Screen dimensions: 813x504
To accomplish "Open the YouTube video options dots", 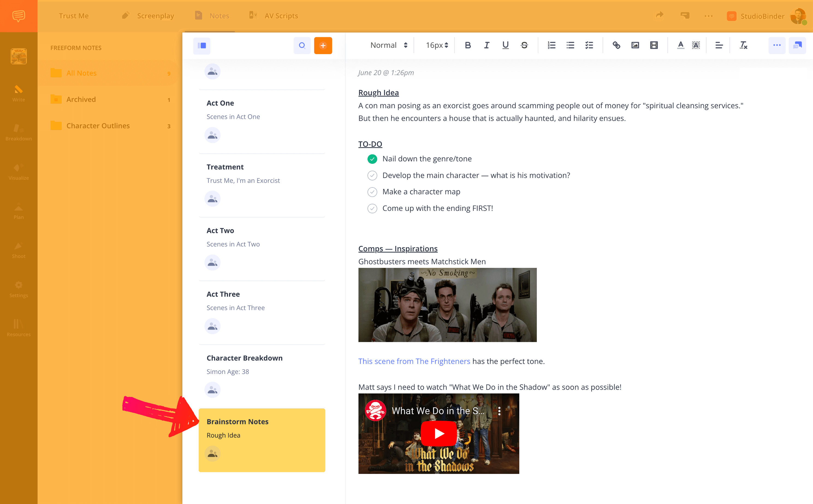I will tap(499, 411).
